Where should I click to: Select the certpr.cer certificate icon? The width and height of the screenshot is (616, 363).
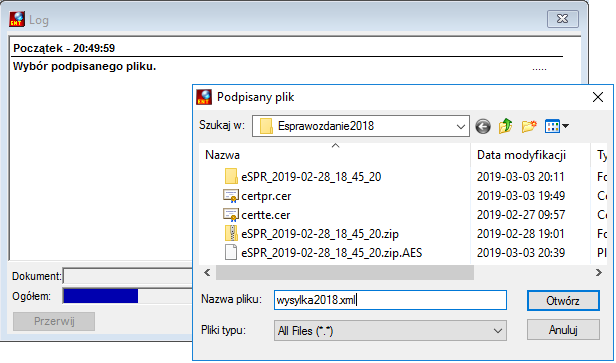point(231,196)
